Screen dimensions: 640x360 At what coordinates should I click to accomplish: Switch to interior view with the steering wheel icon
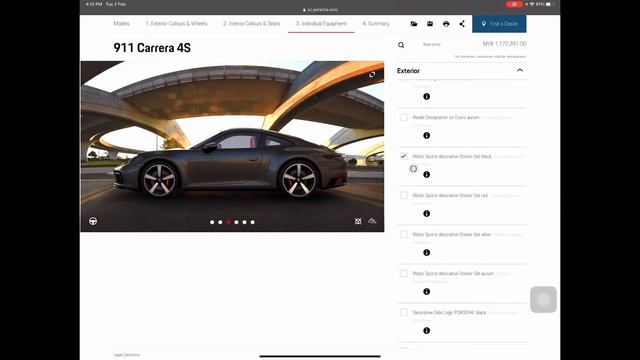(x=93, y=221)
